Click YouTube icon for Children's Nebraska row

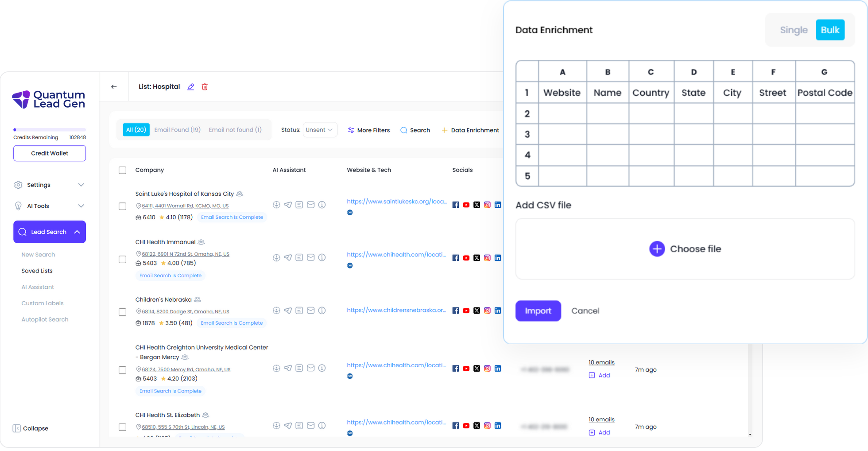(466, 311)
